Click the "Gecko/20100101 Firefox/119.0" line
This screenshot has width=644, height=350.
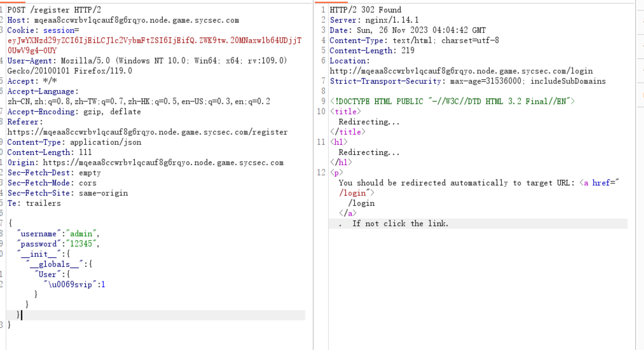pos(70,71)
